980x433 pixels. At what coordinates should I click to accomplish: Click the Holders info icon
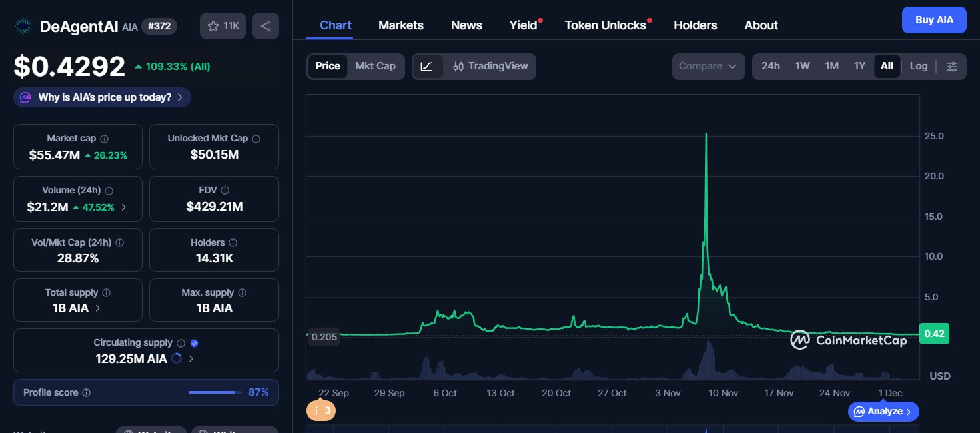[x=234, y=242]
